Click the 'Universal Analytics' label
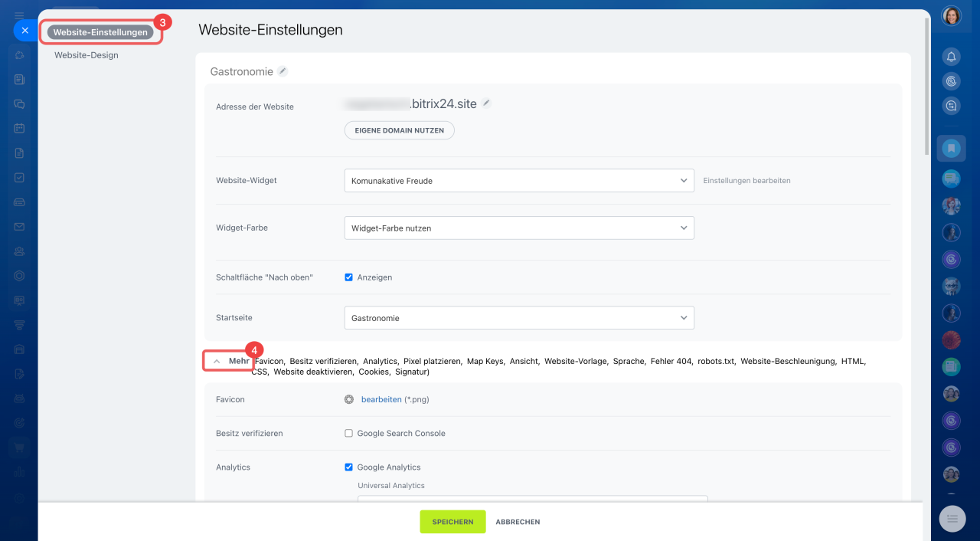The width and height of the screenshot is (980, 541). pos(391,485)
